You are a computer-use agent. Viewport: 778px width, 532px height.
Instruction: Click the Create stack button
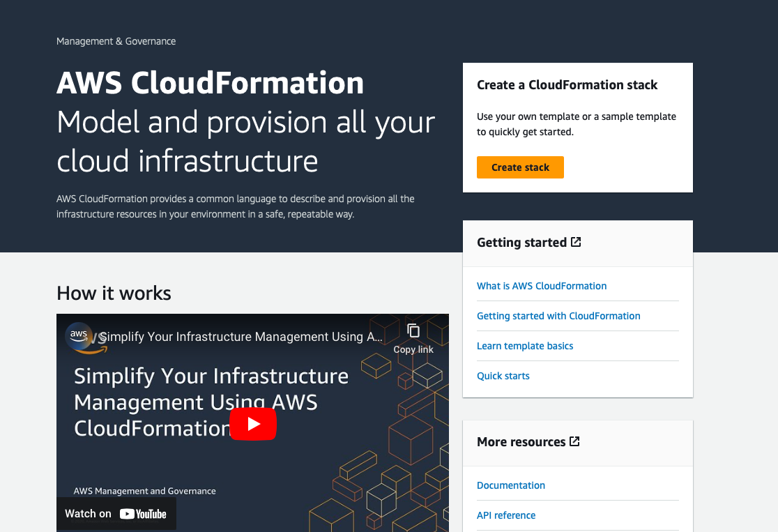coord(520,167)
